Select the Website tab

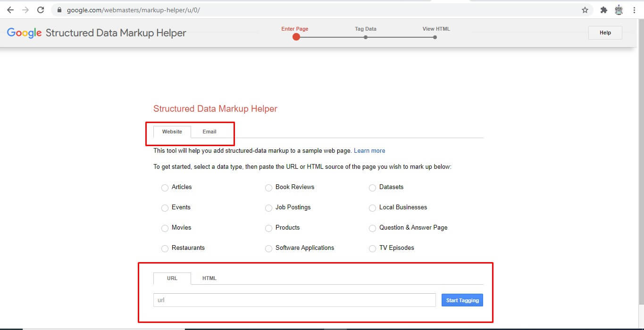click(172, 132)
